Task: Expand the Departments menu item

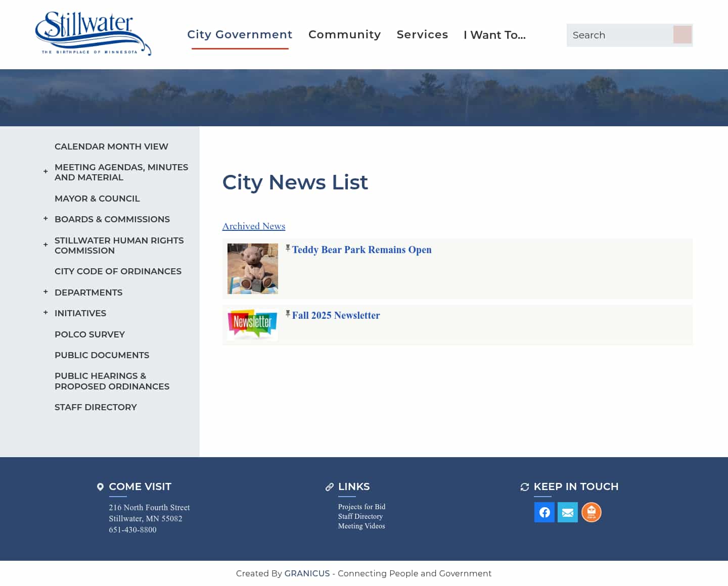Action: tap(45, 291)
